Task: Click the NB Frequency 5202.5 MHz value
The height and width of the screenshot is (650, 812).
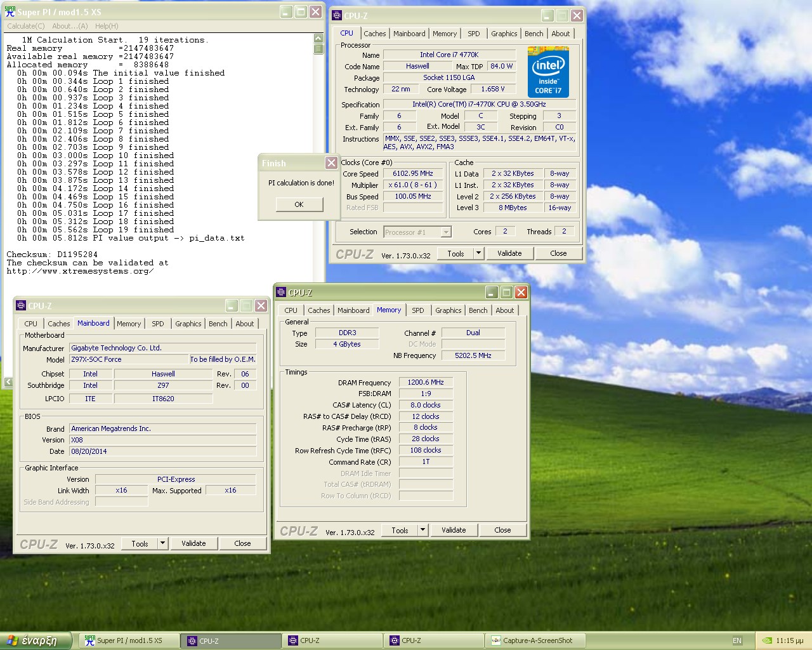Action: (473, 355)
